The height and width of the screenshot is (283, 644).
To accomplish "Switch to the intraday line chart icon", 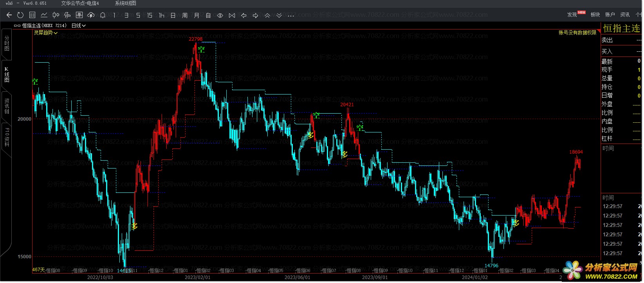I will 44,15.
